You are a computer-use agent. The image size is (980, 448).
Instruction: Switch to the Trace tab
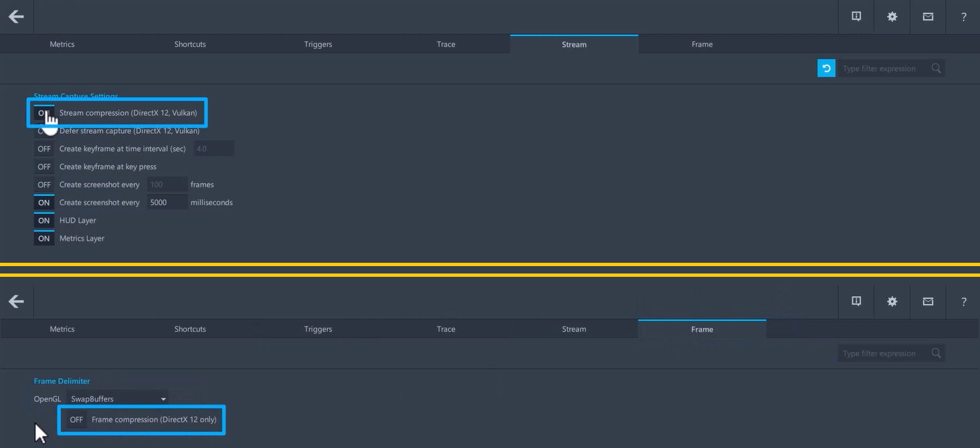446,43
